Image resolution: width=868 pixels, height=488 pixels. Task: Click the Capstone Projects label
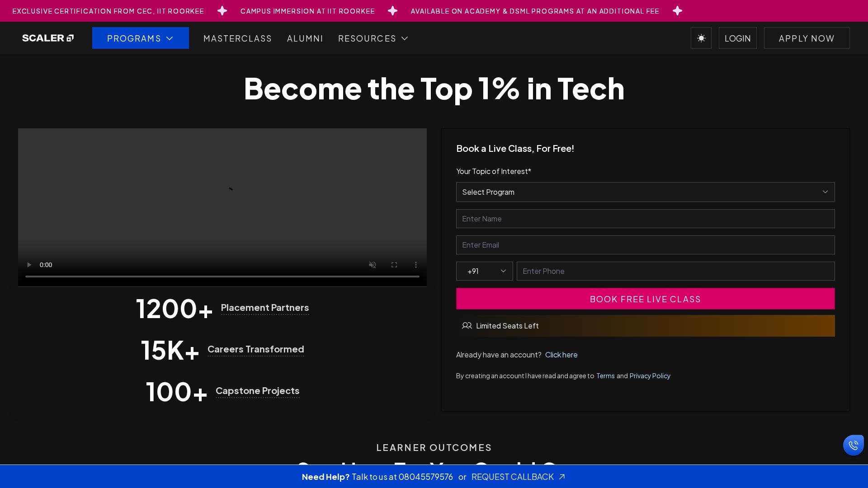pyautogui.click(x=258, y=391)
